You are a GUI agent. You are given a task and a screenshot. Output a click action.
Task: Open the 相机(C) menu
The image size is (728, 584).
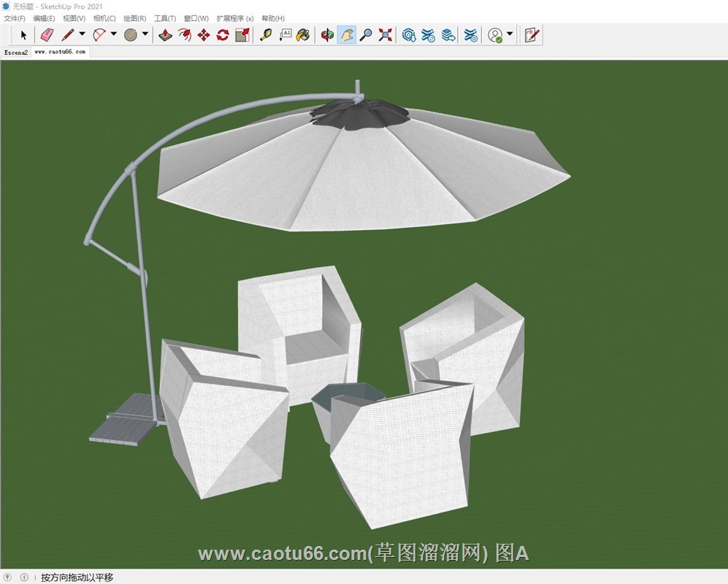pyautogui.click(x=104, y=18)
